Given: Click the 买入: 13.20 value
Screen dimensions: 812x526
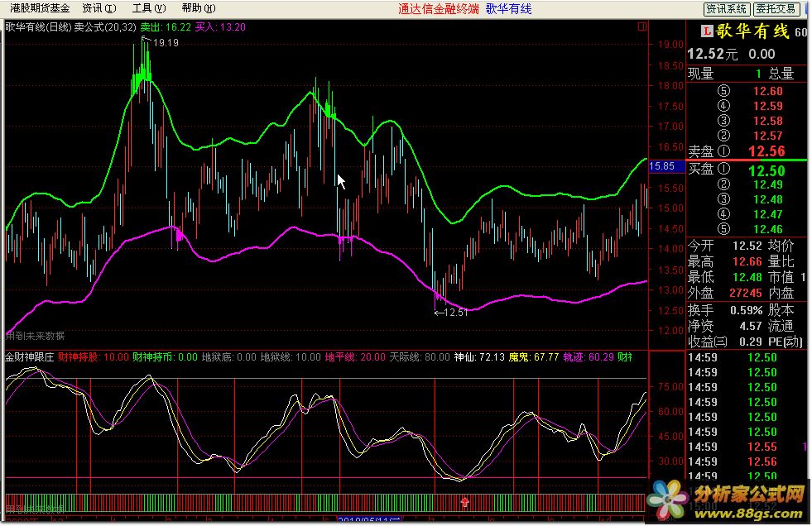Looking at the screenshot, I should pyautogui.click(x=220, y=27).
